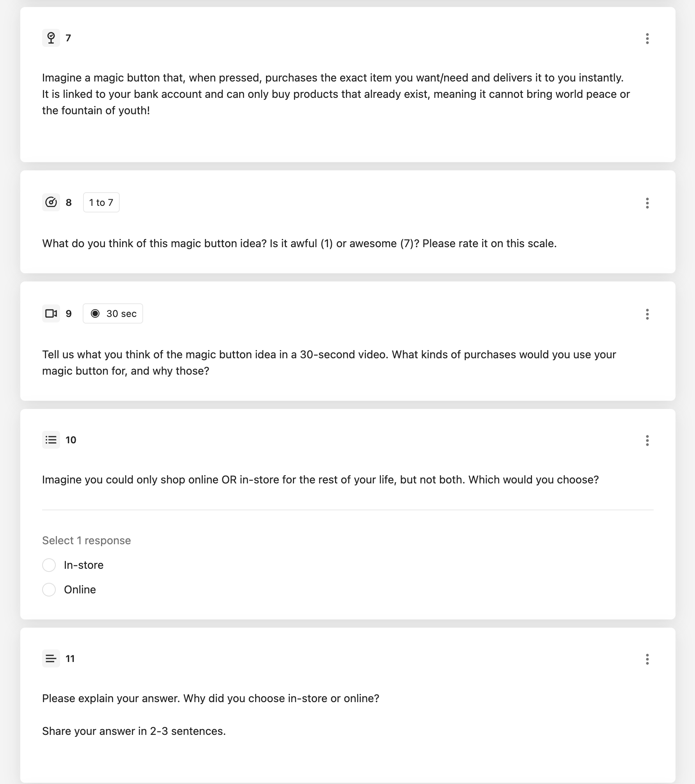This screenshot has height=784, width=695.
Task: Click the record dot icon in 30 sec badge
Action: pyautogui.click(x=95, y=313)
